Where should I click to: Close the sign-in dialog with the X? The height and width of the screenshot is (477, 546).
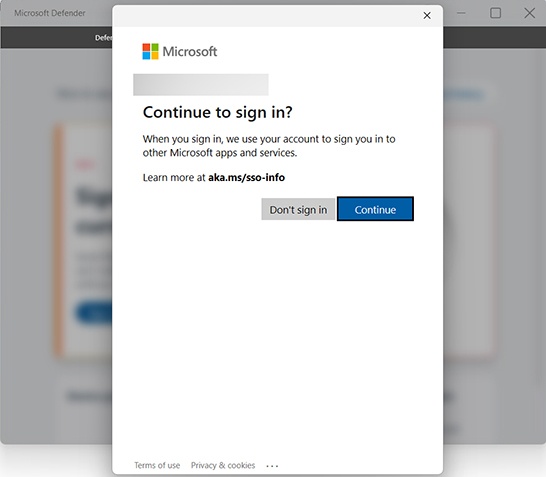tap(427, 15)
